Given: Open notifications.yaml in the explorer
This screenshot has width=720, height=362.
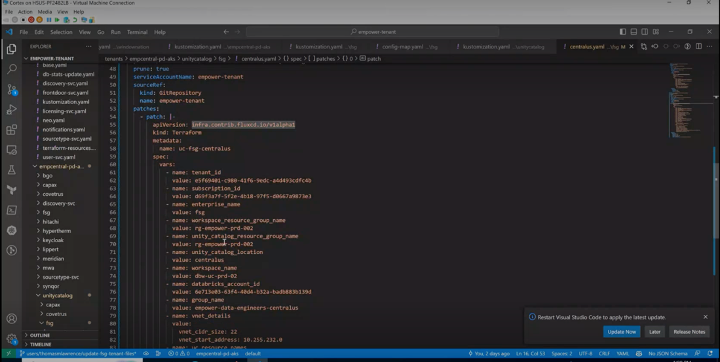Looking at the screenshot, I should (64, 130).
